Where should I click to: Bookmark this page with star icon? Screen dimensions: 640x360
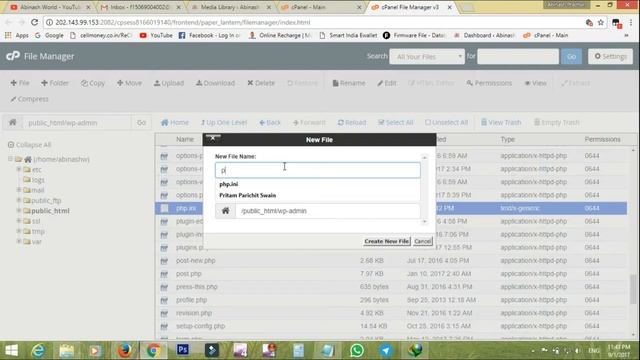pyautogui.click(x=600, y=22)
